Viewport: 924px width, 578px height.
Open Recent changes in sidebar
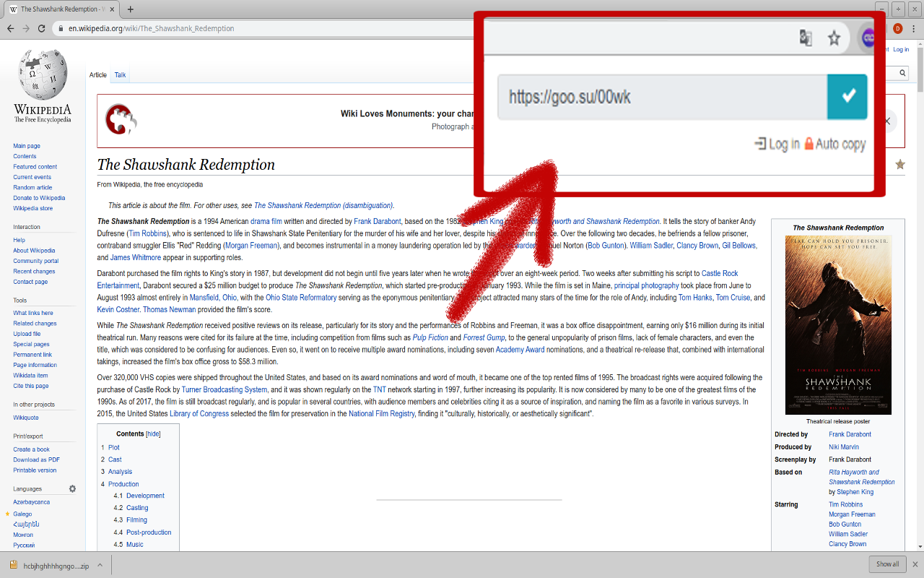[34, 272]
